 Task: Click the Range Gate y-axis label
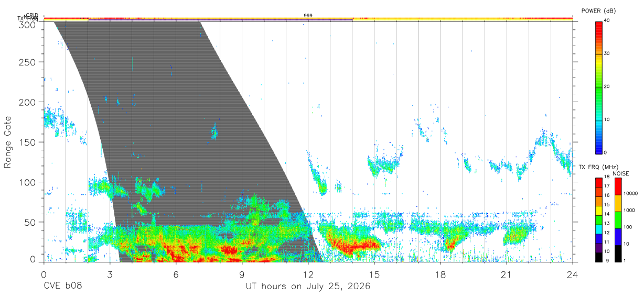pyautogui.click(x=8, y=142)
